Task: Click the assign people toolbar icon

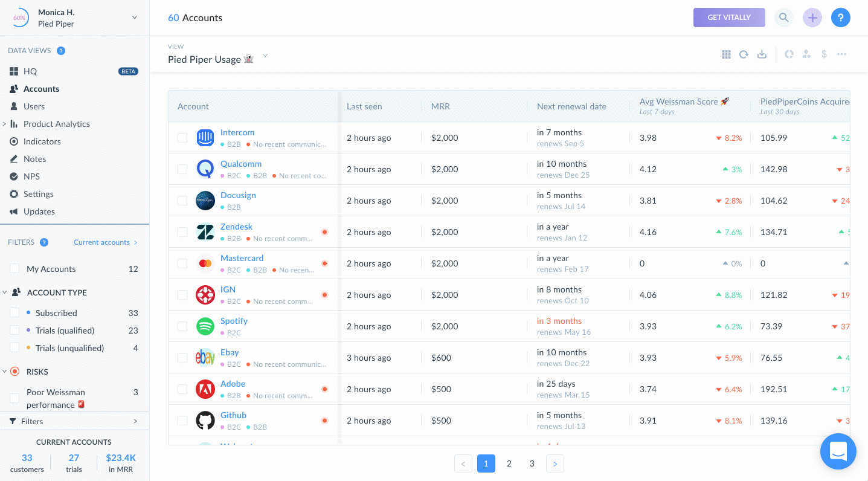Action: [806, 54]
